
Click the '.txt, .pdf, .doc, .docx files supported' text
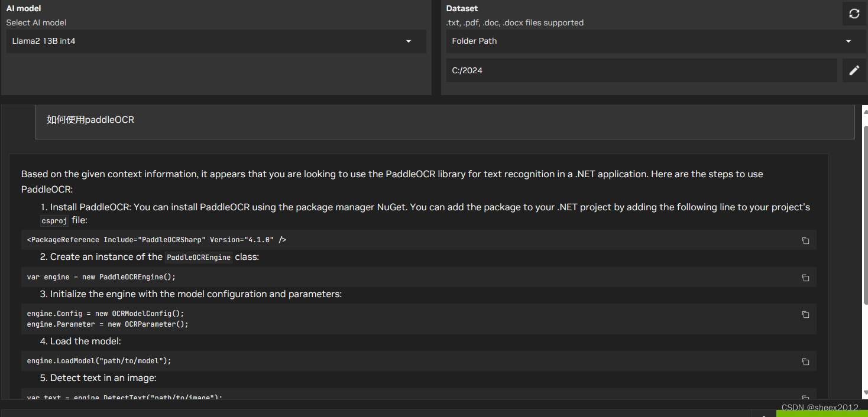pyautogui.click(x=515, y=23)
